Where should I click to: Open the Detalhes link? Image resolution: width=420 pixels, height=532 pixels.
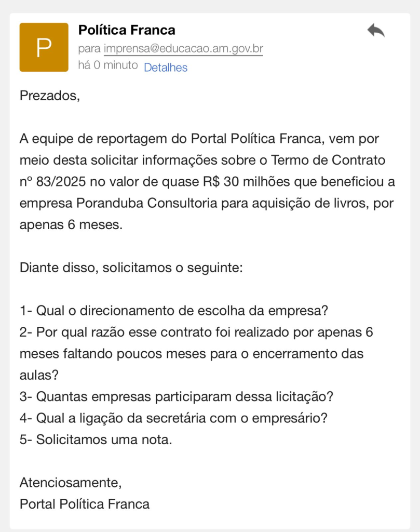click(x=165, y=68)
